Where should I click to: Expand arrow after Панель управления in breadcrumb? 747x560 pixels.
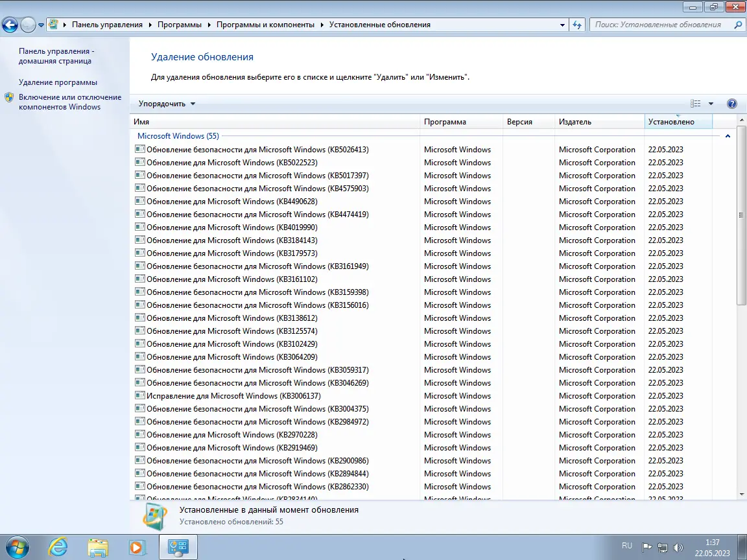tap(150, 25)
